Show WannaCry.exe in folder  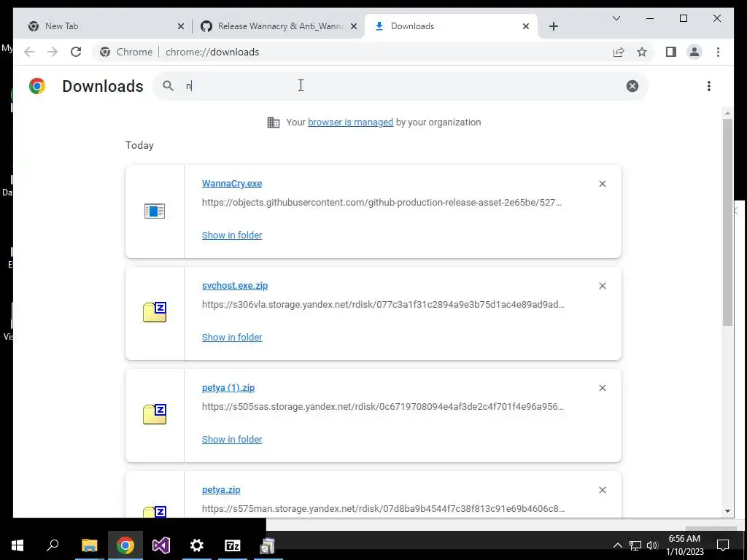point(232,236)
